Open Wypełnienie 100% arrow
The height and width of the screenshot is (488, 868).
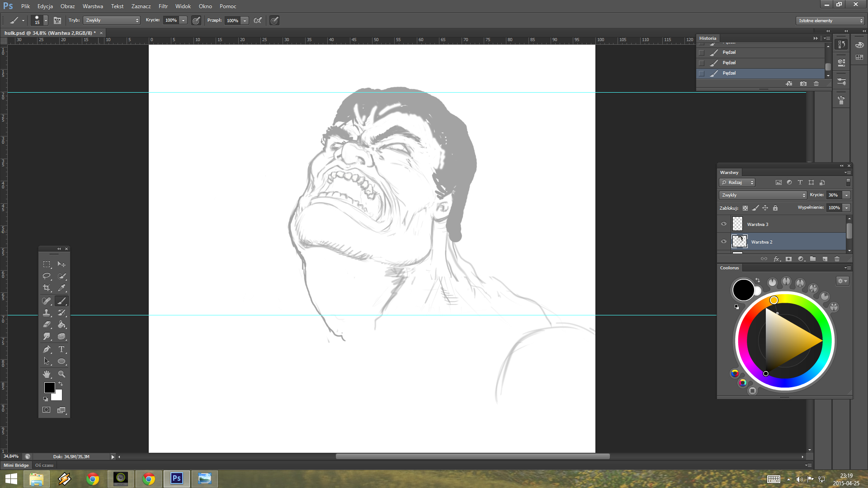click(x=846, y=208)
